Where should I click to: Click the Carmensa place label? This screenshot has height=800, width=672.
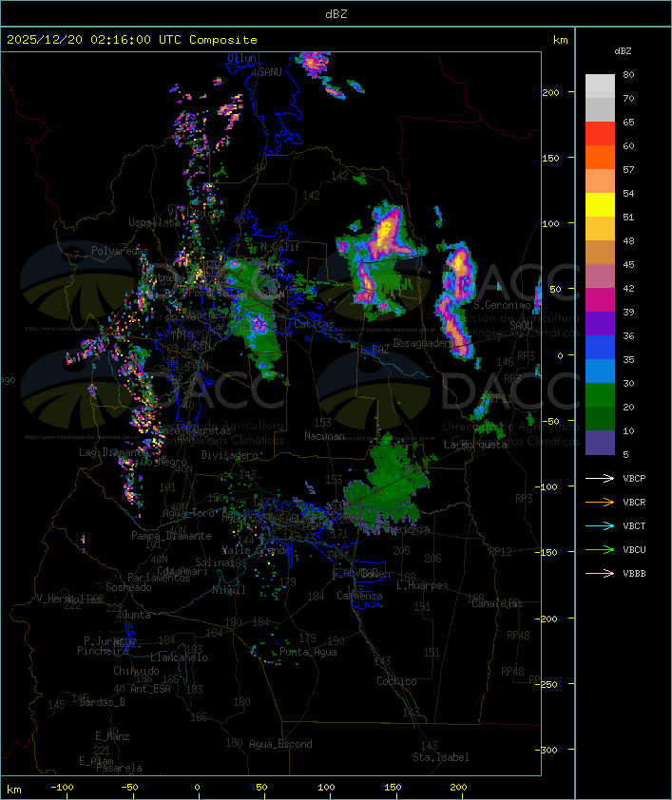[x=359, y=596]
